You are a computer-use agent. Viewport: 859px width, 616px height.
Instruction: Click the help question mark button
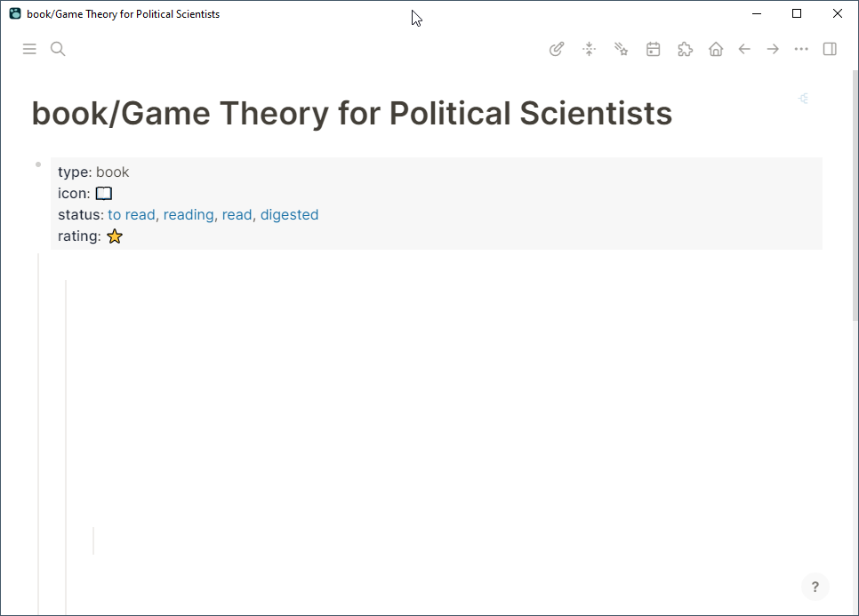[x=815, y=587]
